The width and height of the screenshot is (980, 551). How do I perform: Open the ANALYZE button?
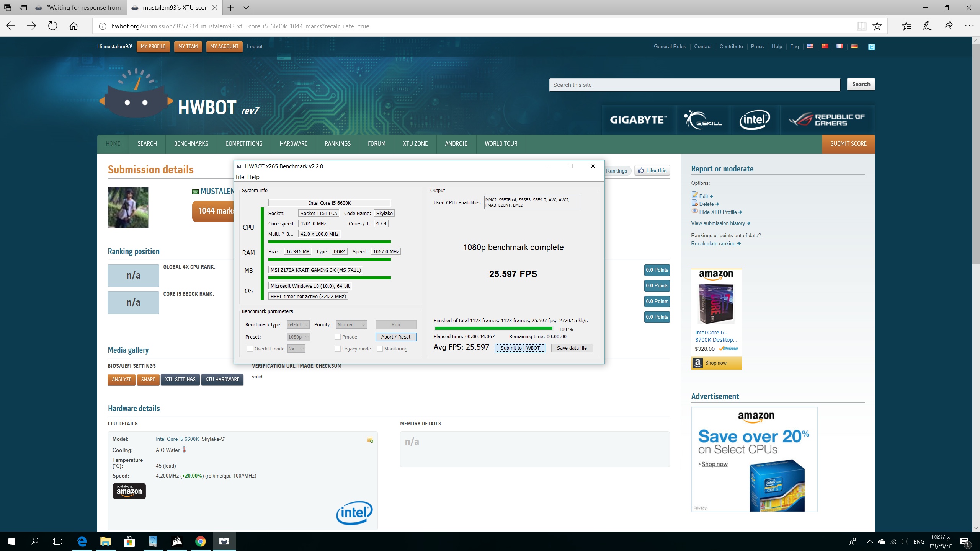121,379
